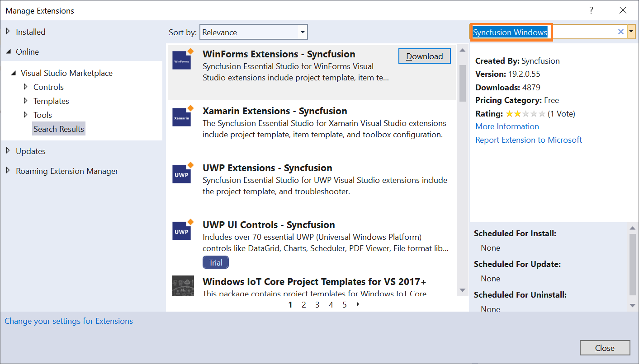This screenshot has height=364, width=639.
Task: Click Change your settings for Extensions
Action: coord(69,321)
